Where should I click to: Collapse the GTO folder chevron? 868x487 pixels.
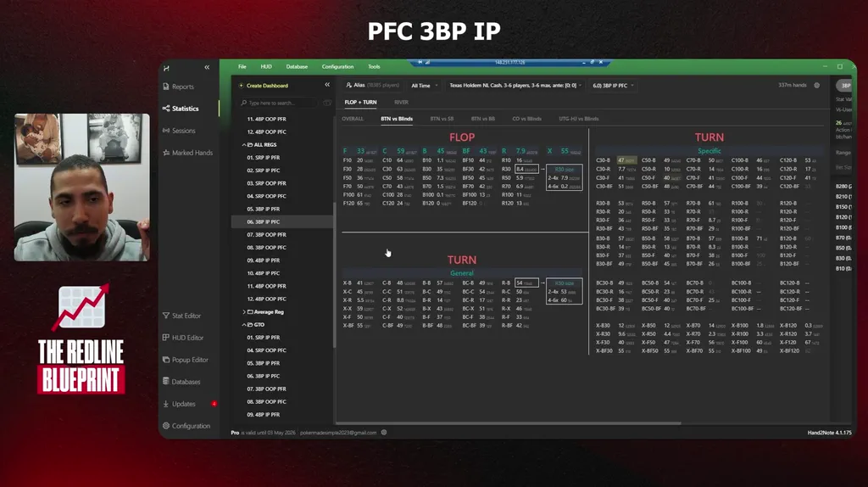243,325
